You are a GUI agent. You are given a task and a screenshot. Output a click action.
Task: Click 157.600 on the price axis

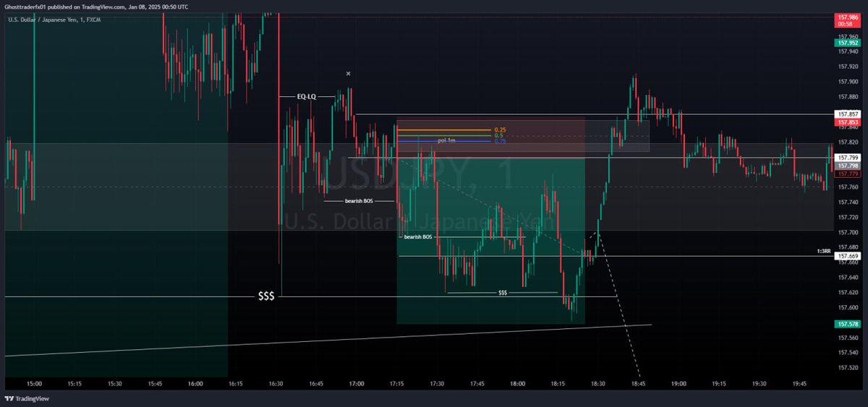point(848,308)
